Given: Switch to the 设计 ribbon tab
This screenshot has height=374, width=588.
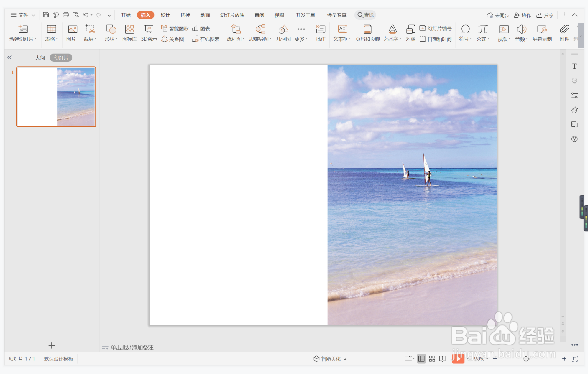Looking at the screenshot, I should (x=165, y=15).
